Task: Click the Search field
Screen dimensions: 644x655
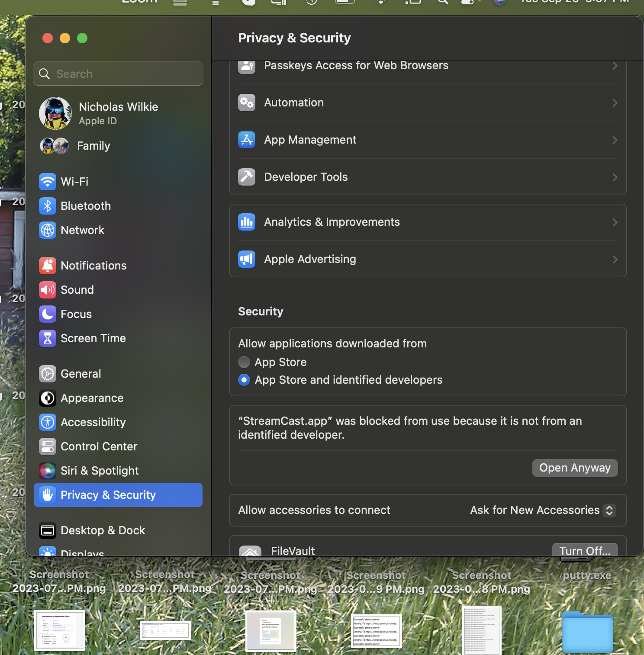Action: point(118,74)
